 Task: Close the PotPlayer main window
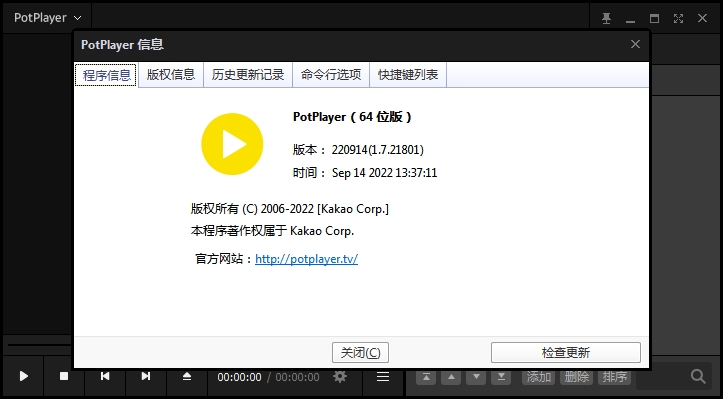click(x=702, y=18)
